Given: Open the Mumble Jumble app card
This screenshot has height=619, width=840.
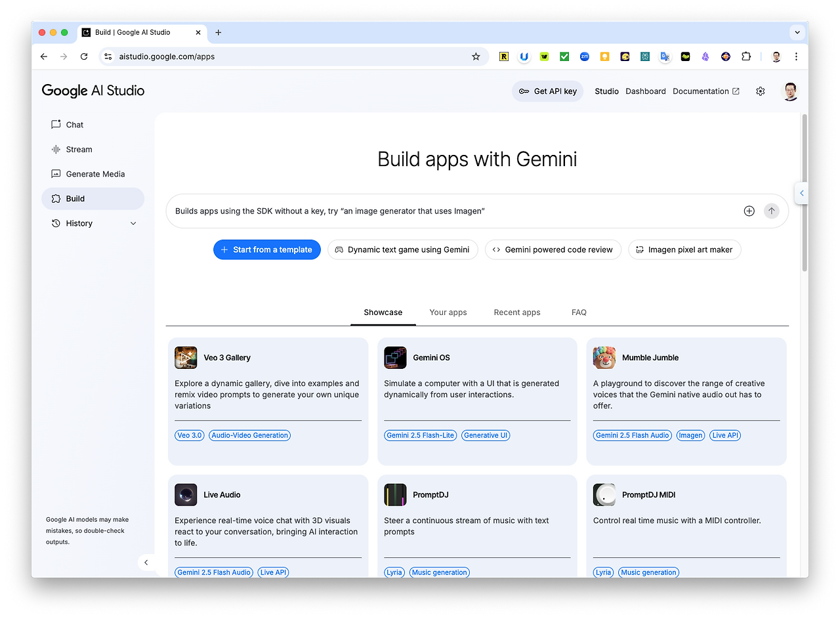Looking at the screenshot, I should pyautogui.click(x=686, y=402).
